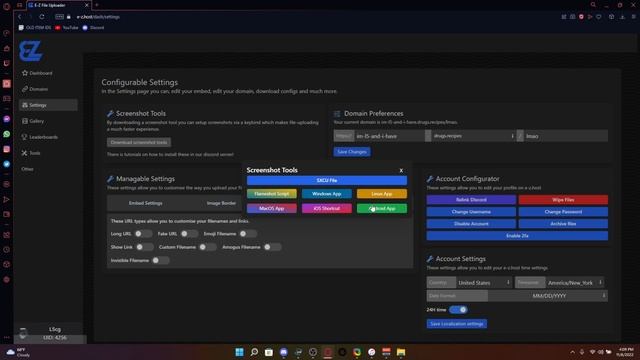Toggle the Emoji Filename switch

248,234
